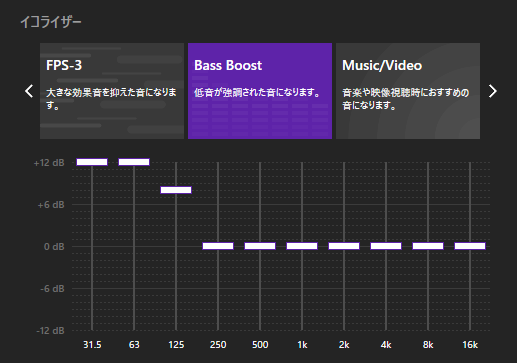517x363 pixels.
Task: Click the -6 dB axis label
Action: [52, 289]
